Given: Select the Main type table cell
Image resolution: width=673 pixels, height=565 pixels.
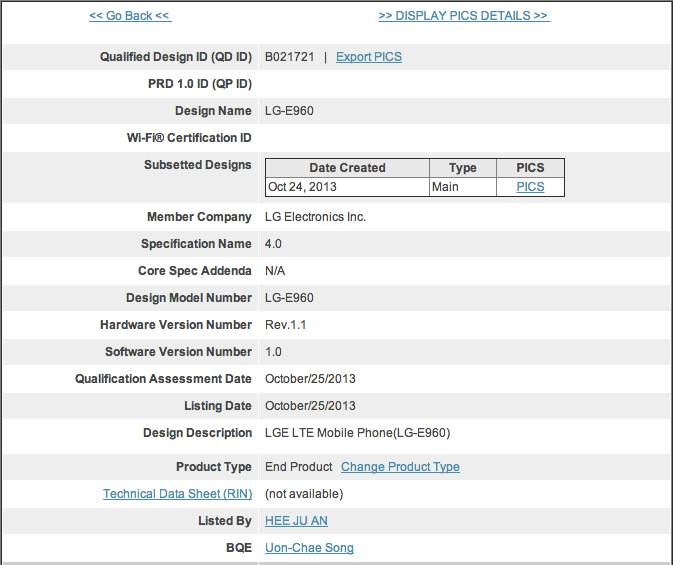Looking at the screenshot, I should pos(446,187).
